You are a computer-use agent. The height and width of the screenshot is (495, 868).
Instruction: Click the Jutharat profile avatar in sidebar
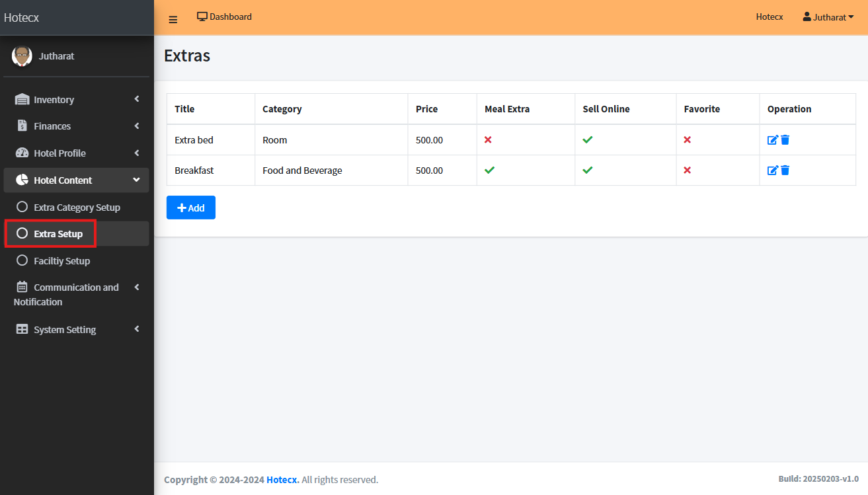pyautogui.click(x=22, y=56)
